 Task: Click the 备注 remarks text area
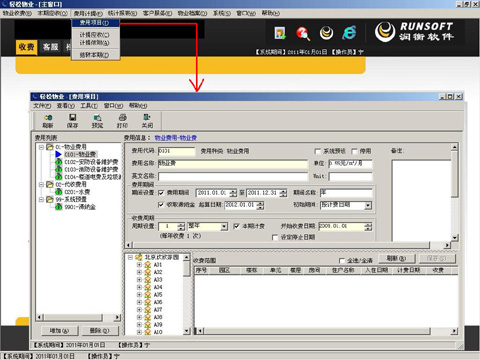[421, 200]
